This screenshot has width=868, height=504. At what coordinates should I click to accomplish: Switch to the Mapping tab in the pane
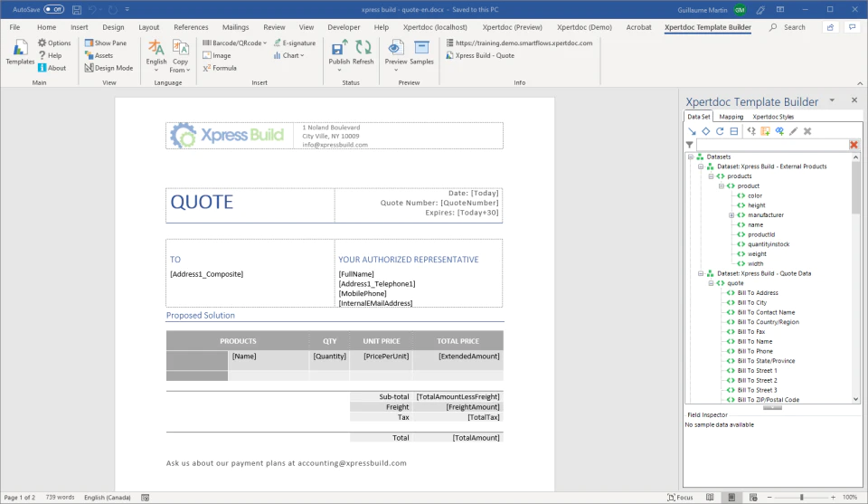click(x=731, y=117)
